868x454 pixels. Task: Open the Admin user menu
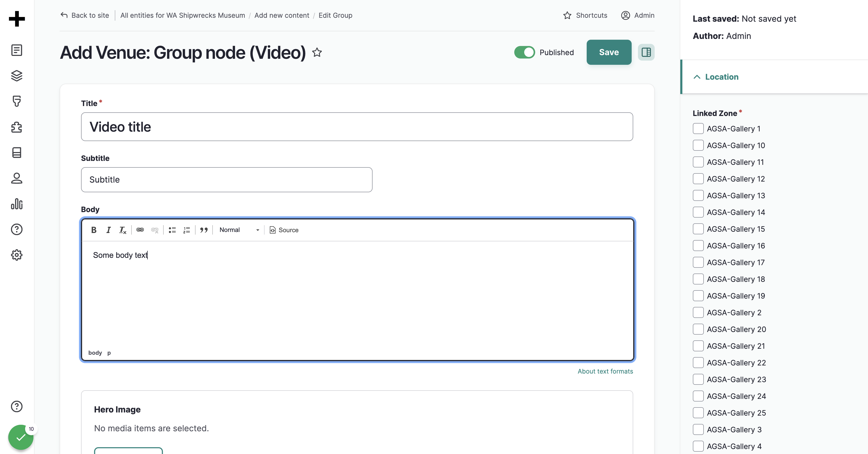tap(637, 15)
